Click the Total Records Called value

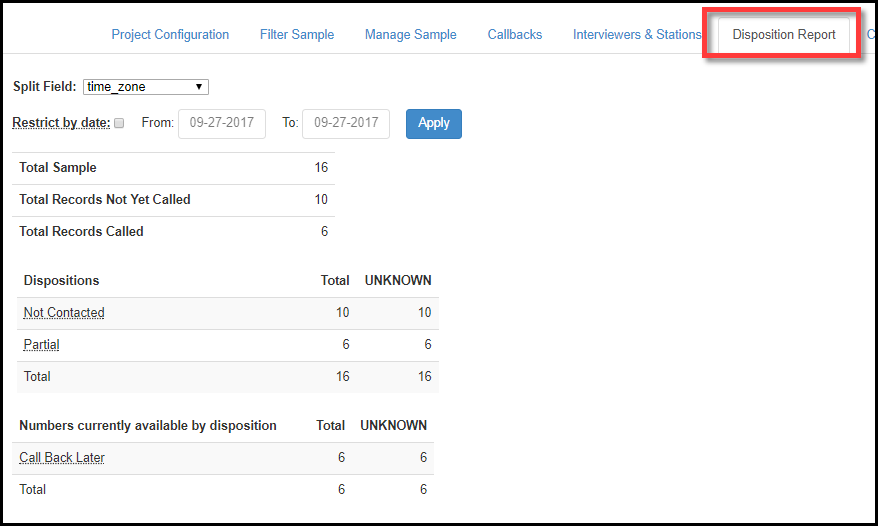[x=324, y=232]
